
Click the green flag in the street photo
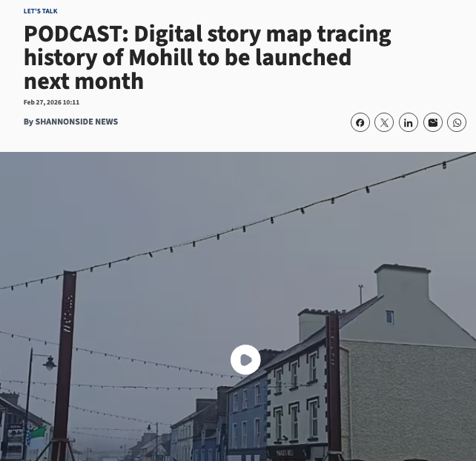(x=39, y=432)
